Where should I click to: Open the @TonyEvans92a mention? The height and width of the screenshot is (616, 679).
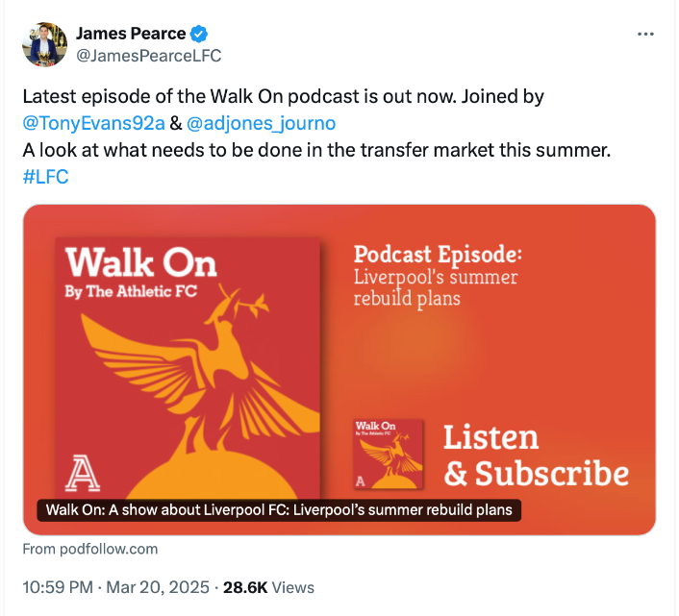(x=93, y=124)
